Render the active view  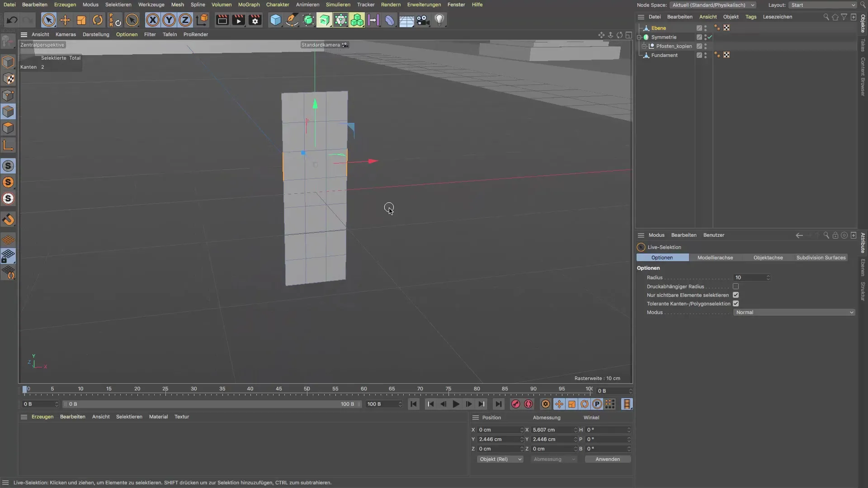click(x=222, y=20)
